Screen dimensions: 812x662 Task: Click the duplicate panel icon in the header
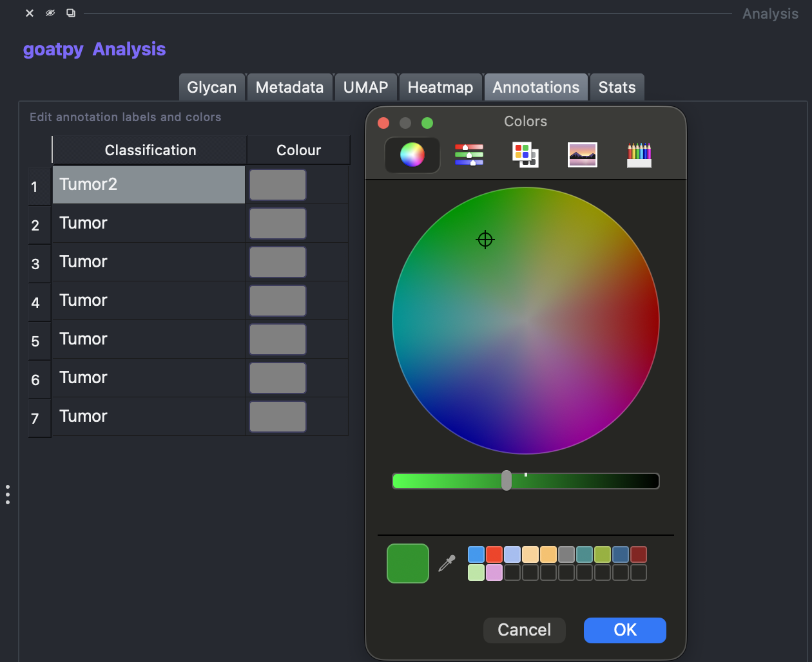pyautogui.click(x=71, y=13)
